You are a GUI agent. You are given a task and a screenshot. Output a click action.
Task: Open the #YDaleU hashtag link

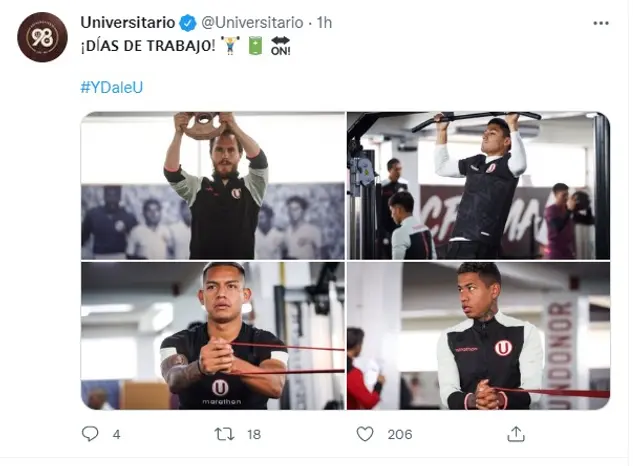(x=111, y=87)
